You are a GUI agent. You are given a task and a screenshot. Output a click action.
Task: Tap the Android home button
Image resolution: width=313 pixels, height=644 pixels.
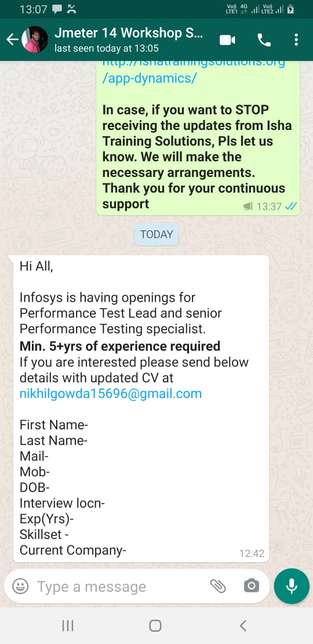155,626
